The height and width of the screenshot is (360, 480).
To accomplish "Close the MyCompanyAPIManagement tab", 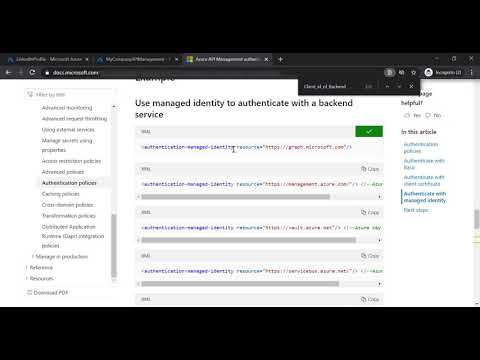I will click(x=176, y=59).
